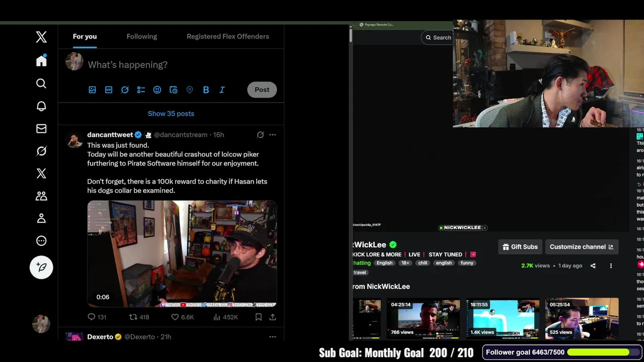
Task: Repost the post with 418 reposts
Action: point(139,317)
